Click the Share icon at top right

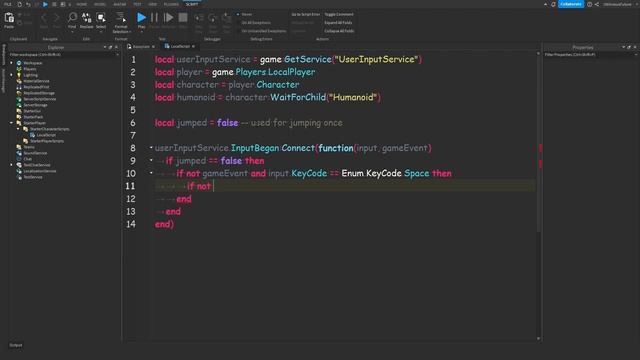tap(597, 4)
